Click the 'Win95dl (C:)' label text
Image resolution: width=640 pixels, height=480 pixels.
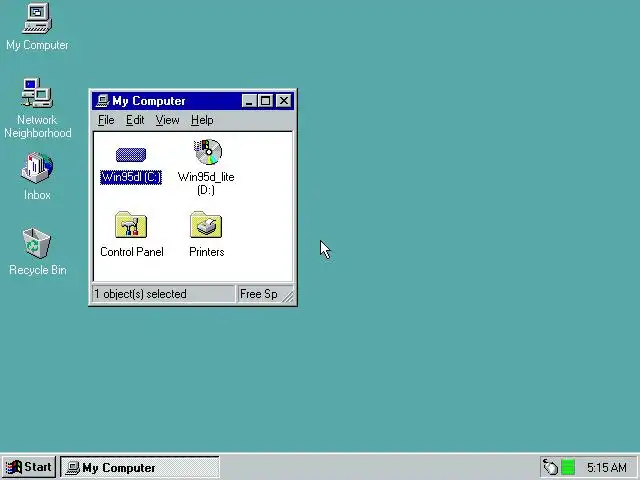pyautogui.click(x=131, y=177)
